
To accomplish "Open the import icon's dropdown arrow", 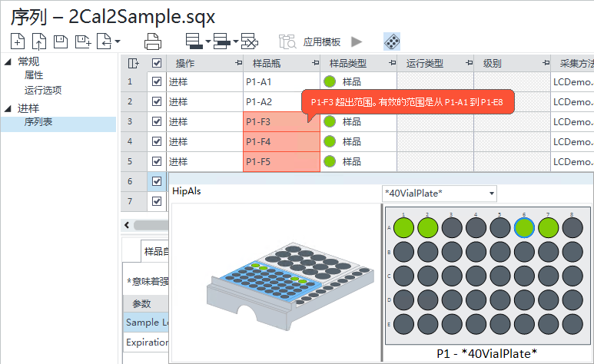I will [118, 41].
